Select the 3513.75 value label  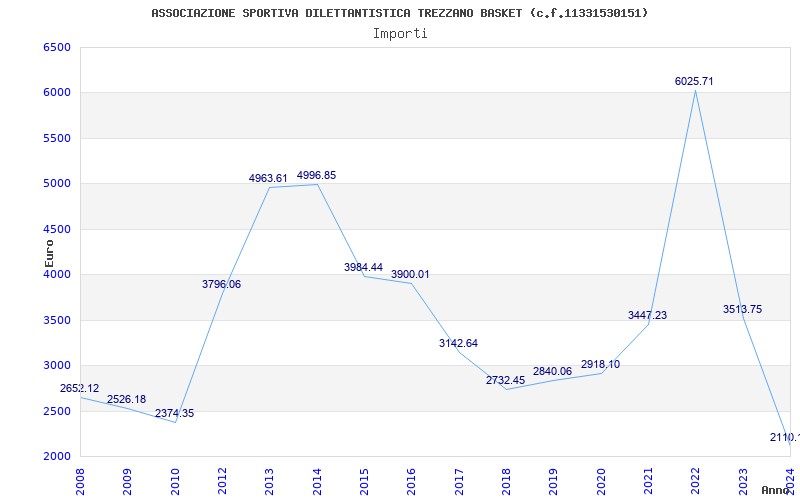pyautogui.click(x=742, y=310)
